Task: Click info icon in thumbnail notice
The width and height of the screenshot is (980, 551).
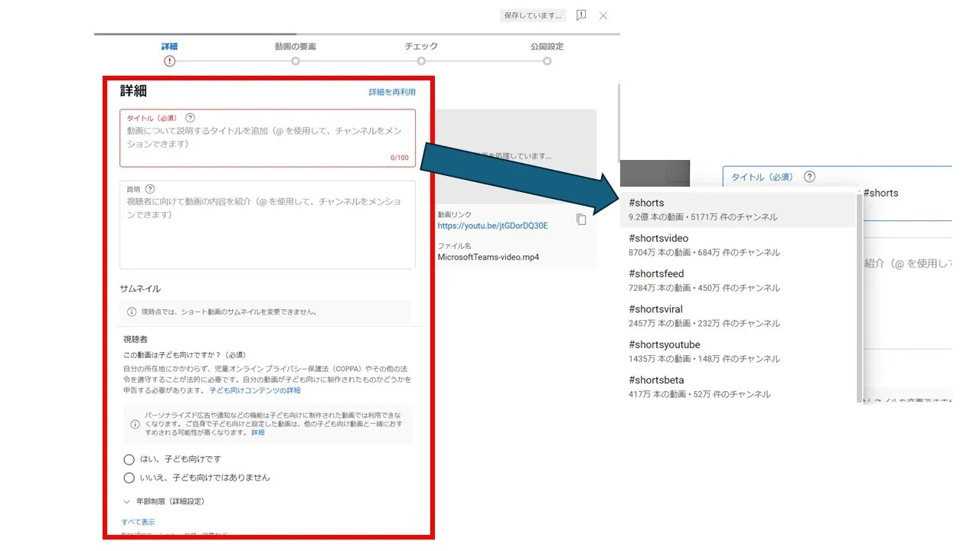Action: pos(132,312)
